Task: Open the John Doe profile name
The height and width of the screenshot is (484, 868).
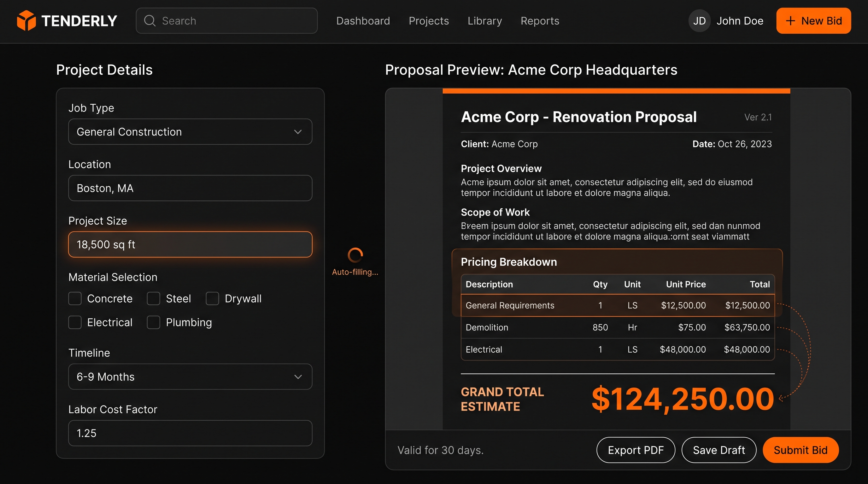Action: pyautogui.click(x=740, y=21)
